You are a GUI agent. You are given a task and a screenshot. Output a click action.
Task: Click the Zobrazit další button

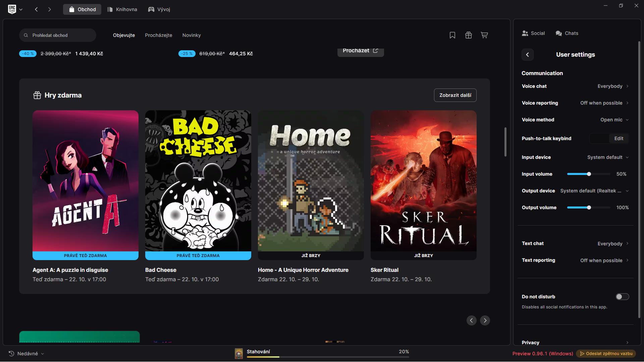click(x=455, y=95)
